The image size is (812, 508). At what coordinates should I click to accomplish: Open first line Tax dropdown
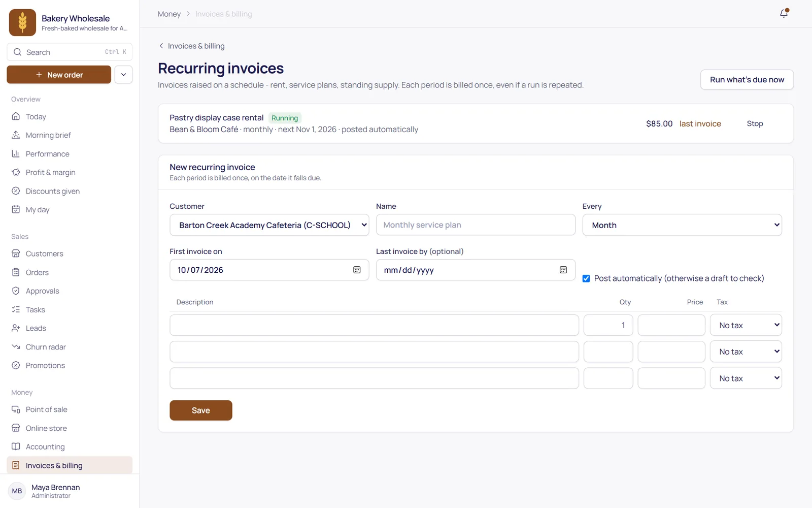click(746, 325)
